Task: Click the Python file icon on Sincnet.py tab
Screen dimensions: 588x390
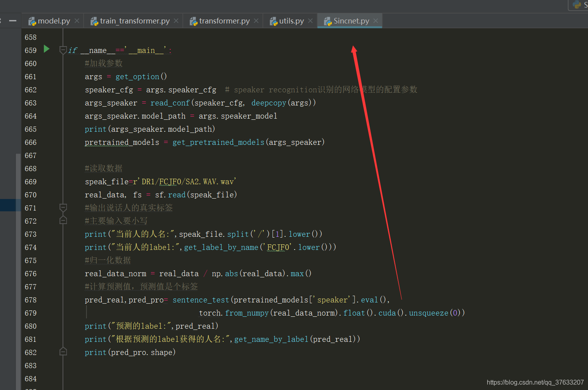Action: [327, 21]
